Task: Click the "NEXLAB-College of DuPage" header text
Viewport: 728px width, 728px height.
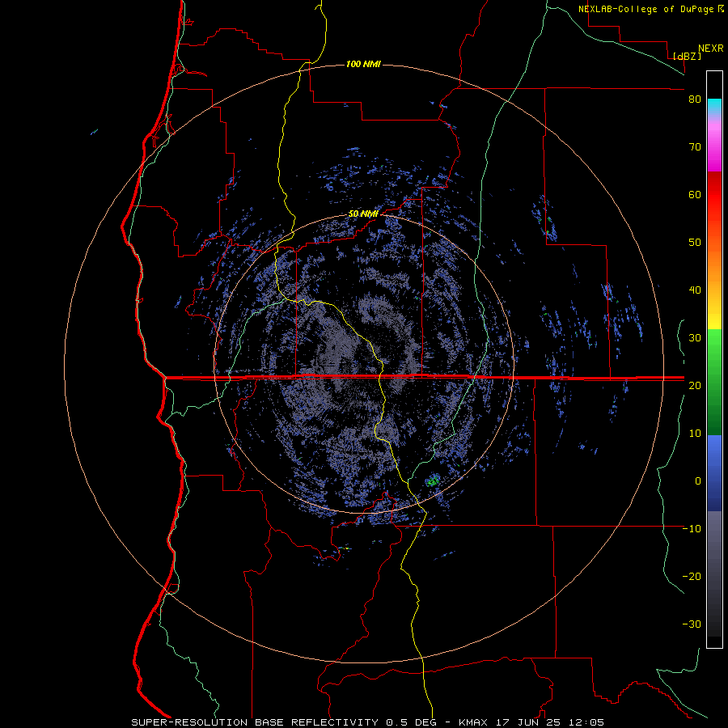Action: point(646,9)
